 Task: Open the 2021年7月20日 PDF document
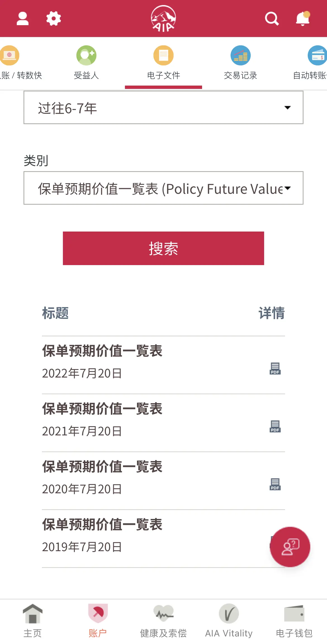coord(275,426)
